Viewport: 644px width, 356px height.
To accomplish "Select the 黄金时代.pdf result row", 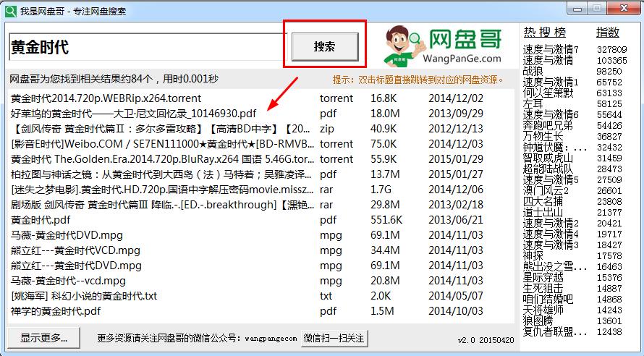I will (41, 220).
